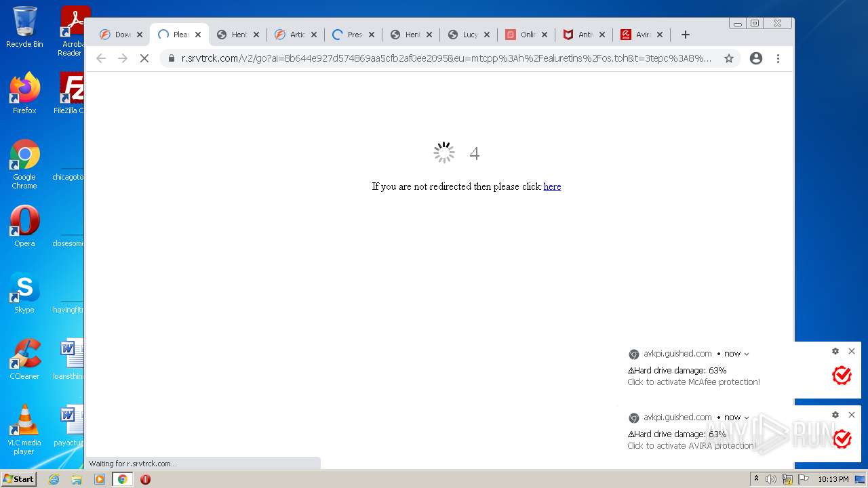The height and width of the screenshot is (488, 868).
Task: Open the Windows Start menu
Action: [19, 479]
